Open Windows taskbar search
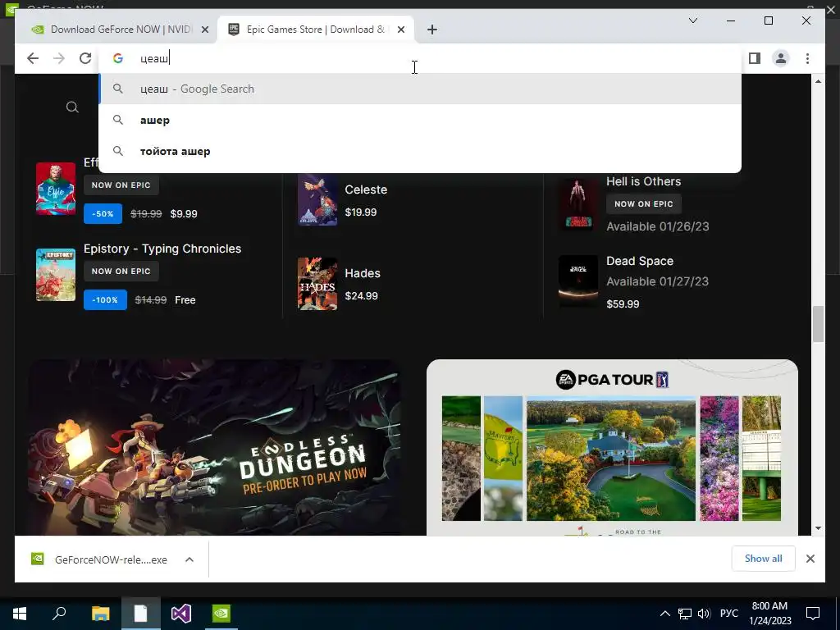The image size is (840, 630). [59, 614]
